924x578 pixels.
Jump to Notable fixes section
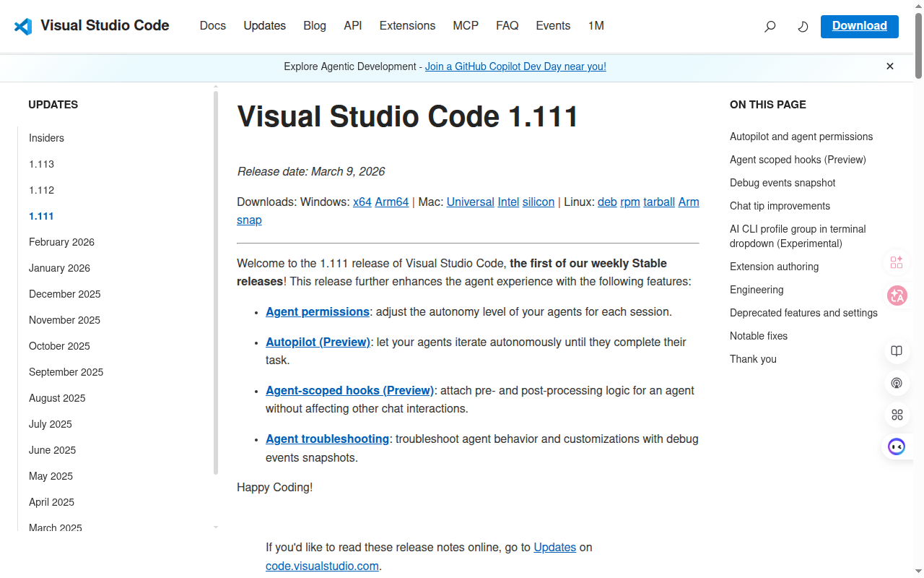pyautogui.click(x=758, y=336)
